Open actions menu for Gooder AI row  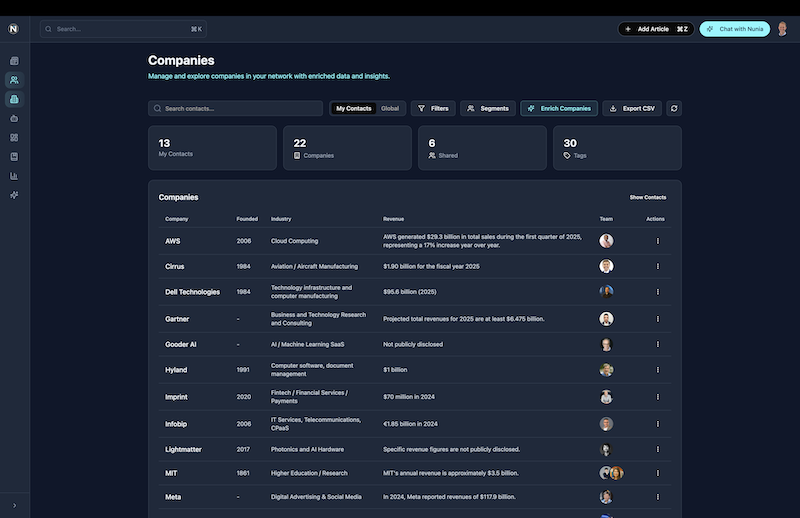tap(658, 344)
